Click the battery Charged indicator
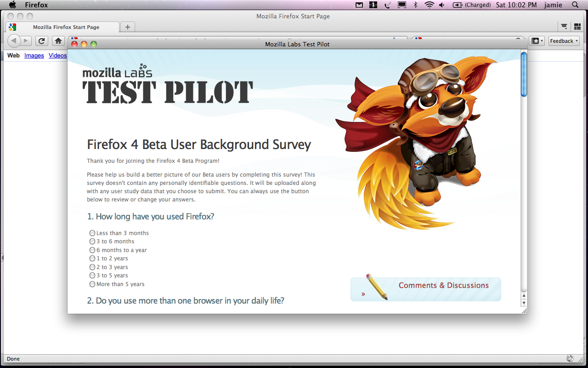This screenshot has height=368, width=588. point(472,5)
